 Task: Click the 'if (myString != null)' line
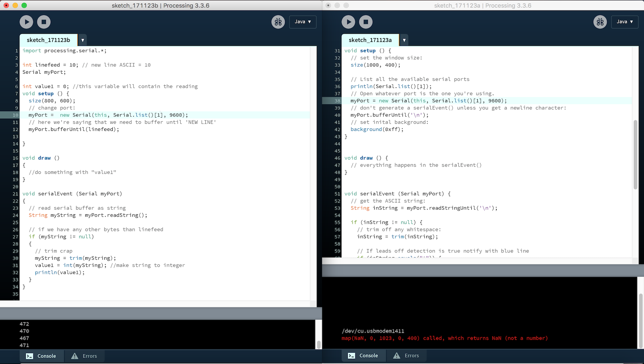pos(61,237)
